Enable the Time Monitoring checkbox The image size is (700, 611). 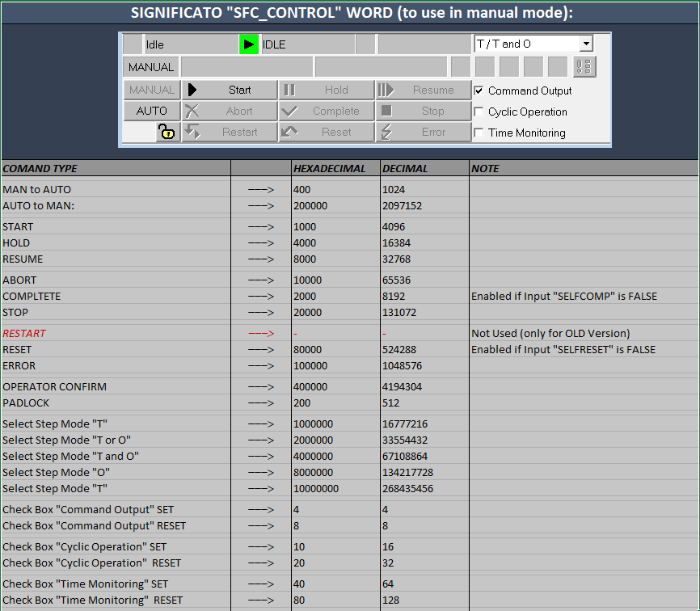click(x=479, y=133)
